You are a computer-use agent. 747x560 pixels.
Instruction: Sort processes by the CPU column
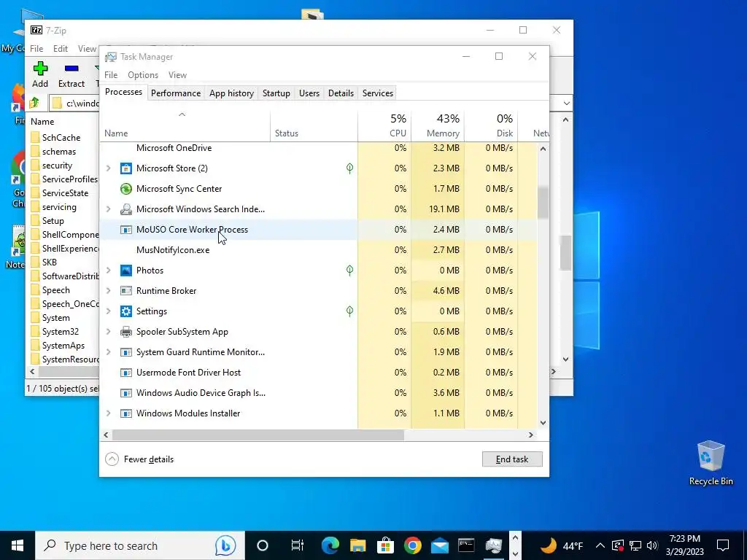tap(384, 125)
